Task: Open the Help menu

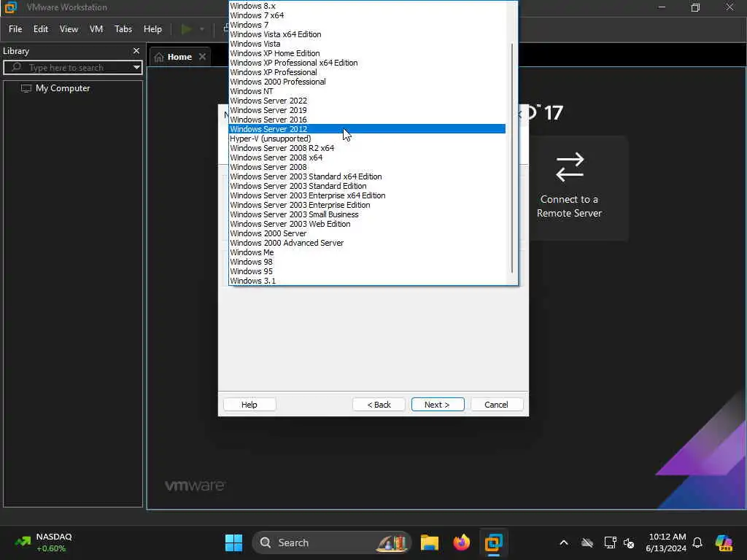Action: 152,29
